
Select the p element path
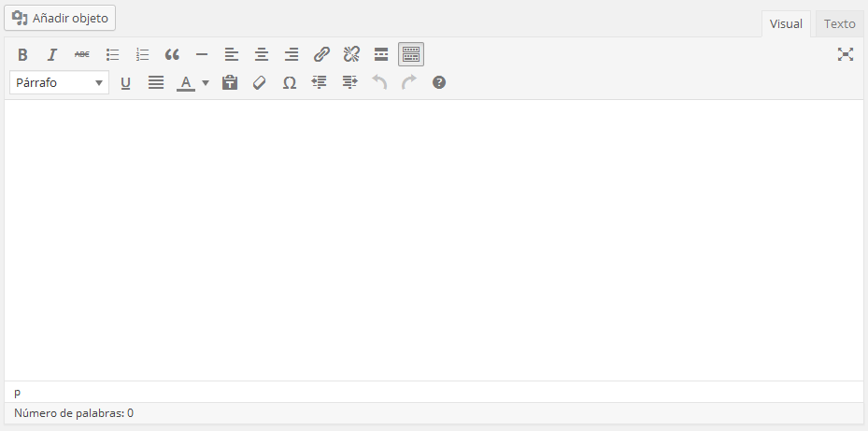coord(17,393)
